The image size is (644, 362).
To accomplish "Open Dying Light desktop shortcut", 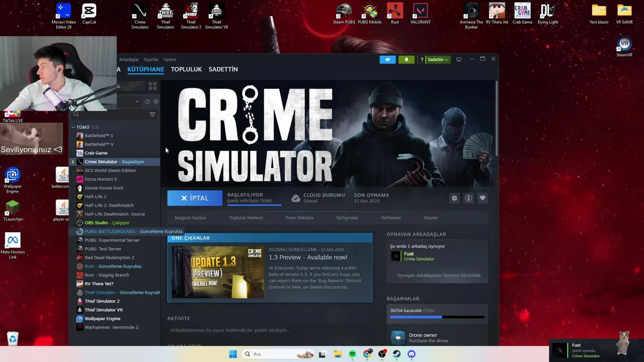I will [547, 14].
